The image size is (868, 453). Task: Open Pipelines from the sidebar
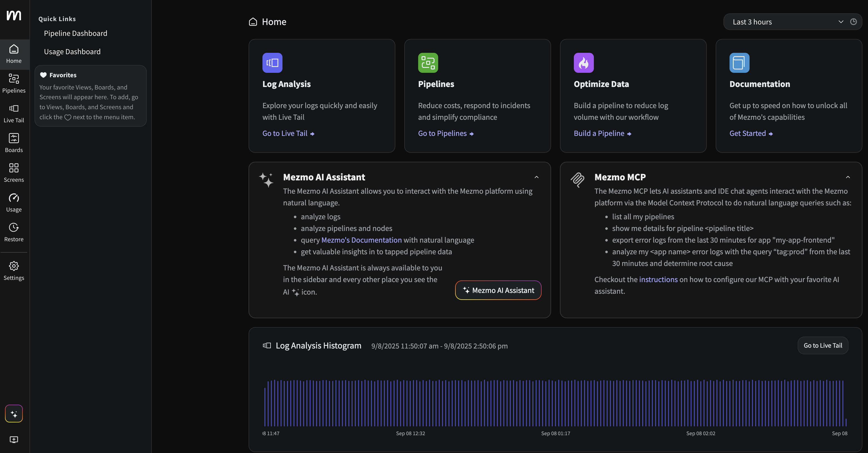tap(14, 84)
